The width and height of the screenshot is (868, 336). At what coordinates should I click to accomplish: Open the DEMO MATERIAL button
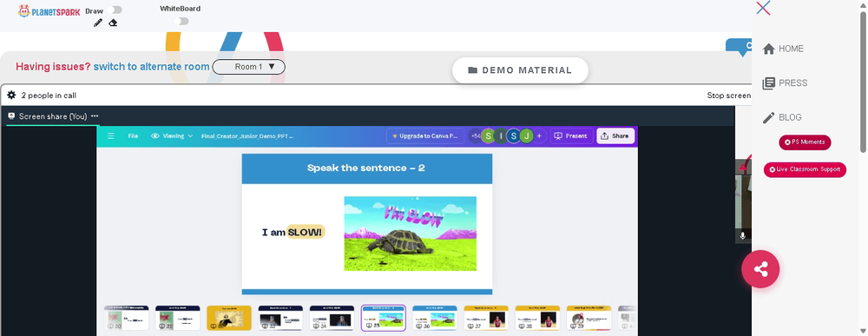520,70
